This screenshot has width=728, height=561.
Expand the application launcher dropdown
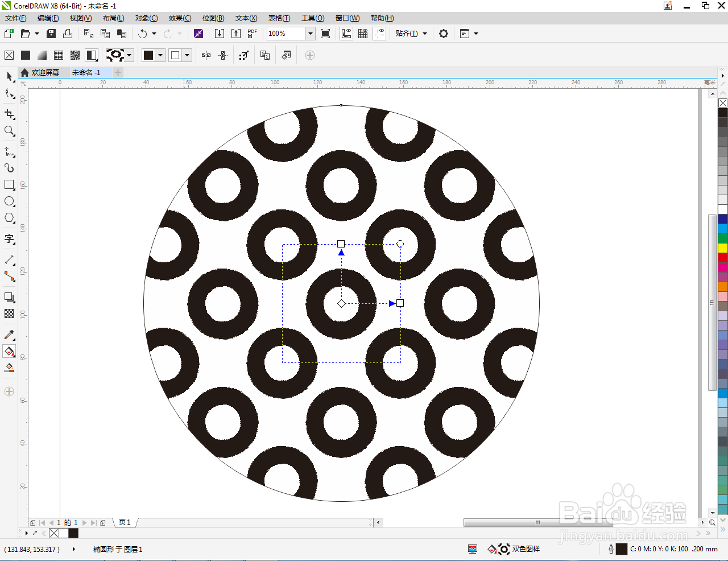(x=476, y=34)
